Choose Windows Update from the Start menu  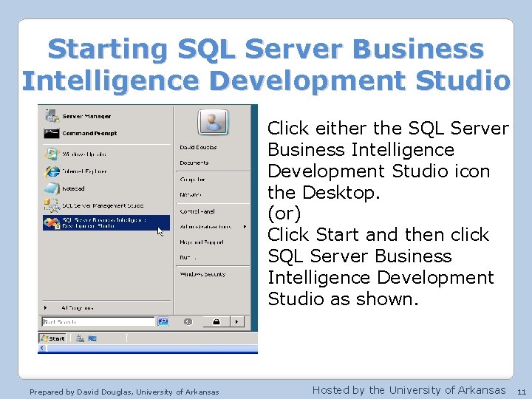(84, 154)
